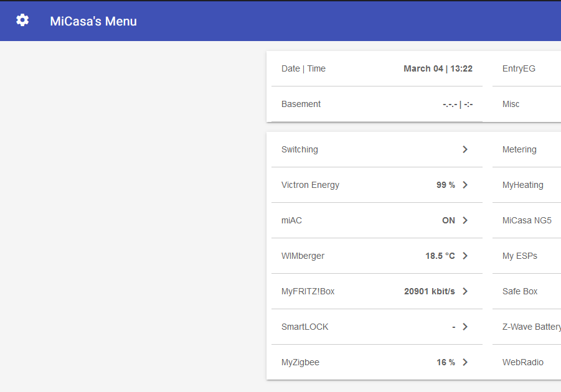Open the Metering menu entry

pos(519,149)
